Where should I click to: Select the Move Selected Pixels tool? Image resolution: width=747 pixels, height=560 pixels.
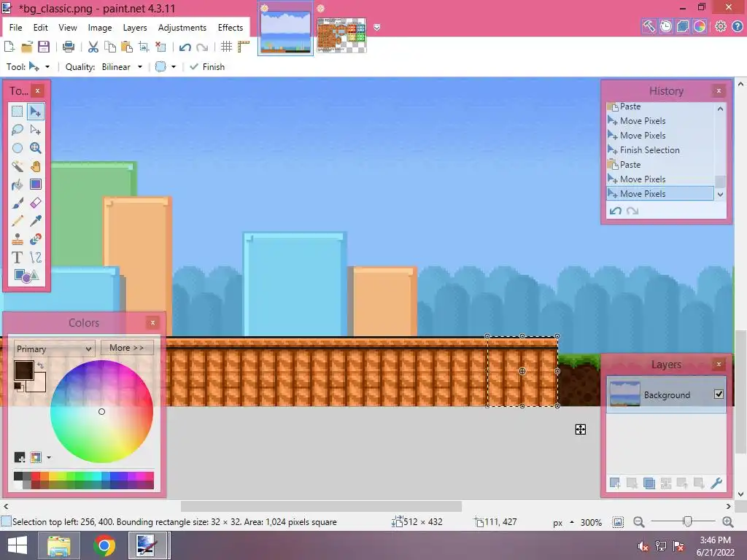[35, 112]
